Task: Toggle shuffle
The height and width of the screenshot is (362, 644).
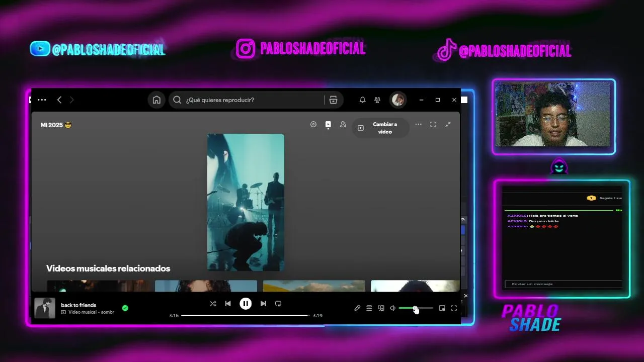Action: coord(213,304)
